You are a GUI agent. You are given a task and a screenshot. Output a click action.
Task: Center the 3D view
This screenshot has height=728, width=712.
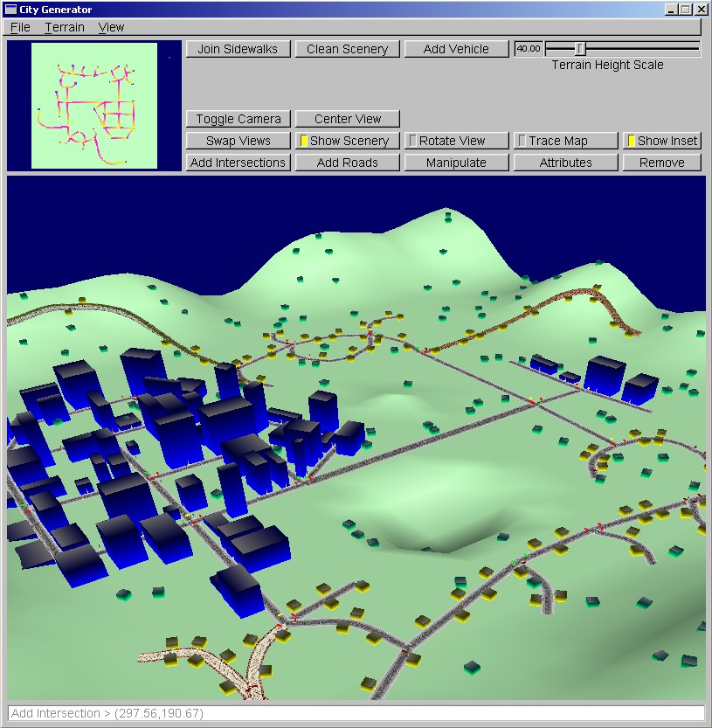click(x=347, y=119)
